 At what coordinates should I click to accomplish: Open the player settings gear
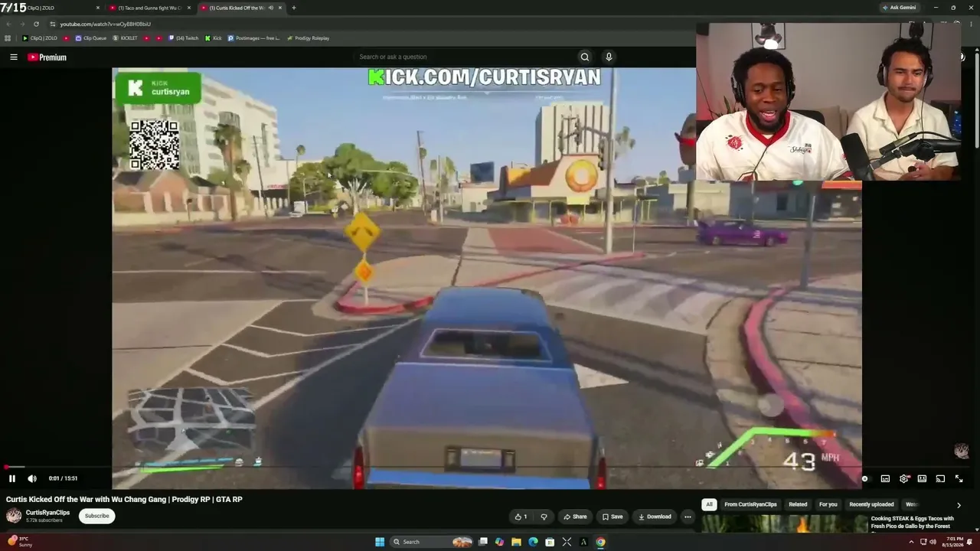click(x=903, y=478)
